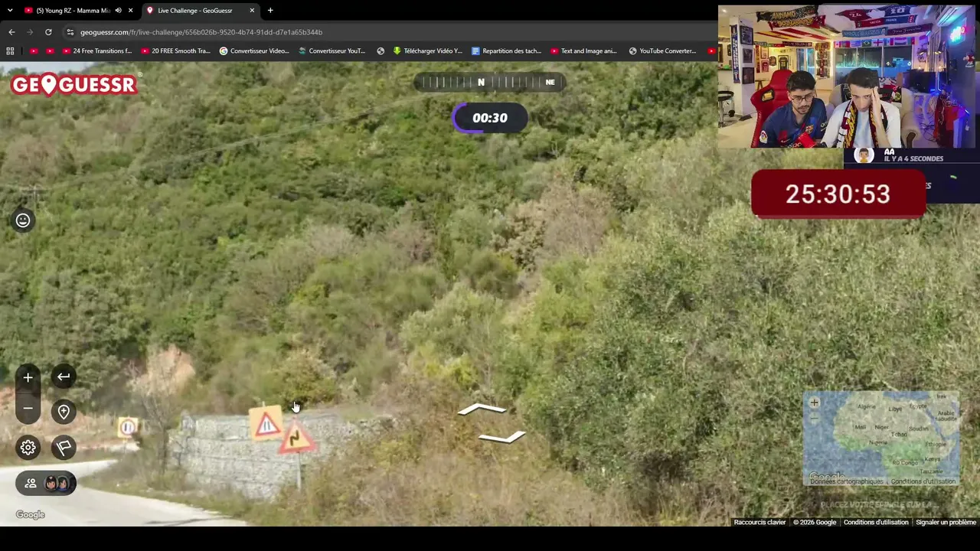Image resolution: width=980 pixels, height=551 pixels.
Task: Open the globe icon bookmark
Action: [x=381, y=51]
